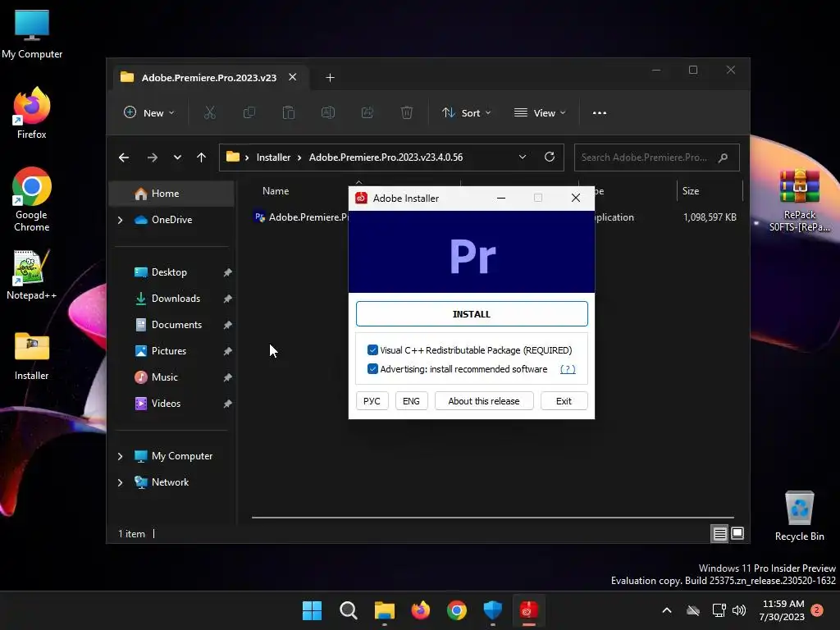
Task: Select the Adobe Installer taskbar icon
Action: 529,610
